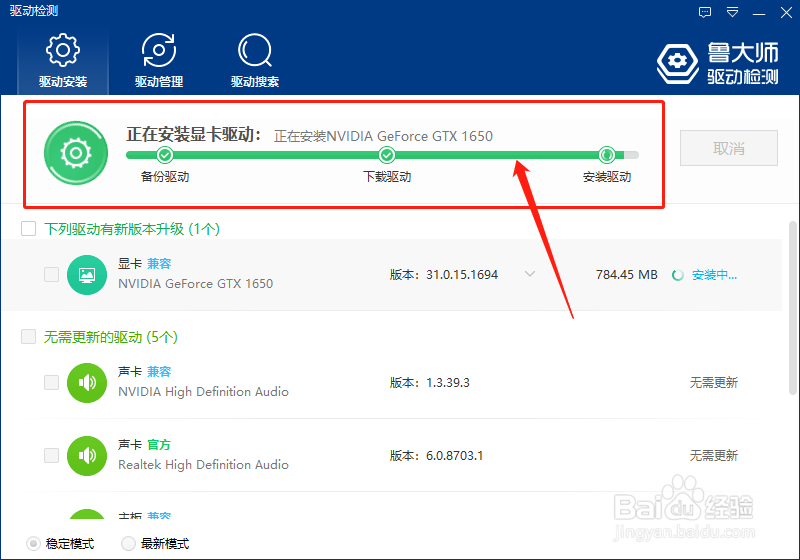Screen dimensions: 800x560
Task: Open the title bar dropdown menu icon
Action: click(732, 12)
